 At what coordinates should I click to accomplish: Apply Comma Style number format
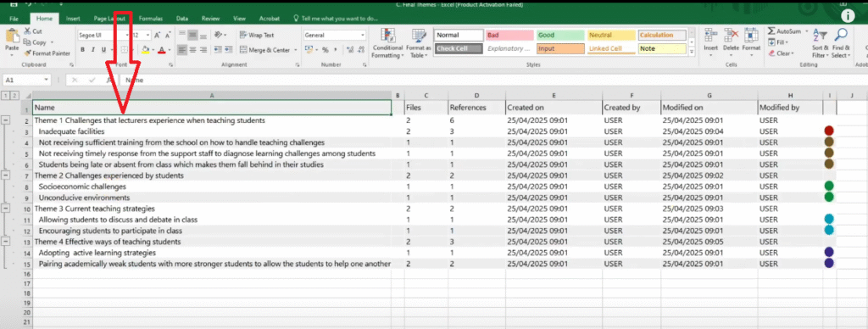pyautogui.click(x=336, y=50)
